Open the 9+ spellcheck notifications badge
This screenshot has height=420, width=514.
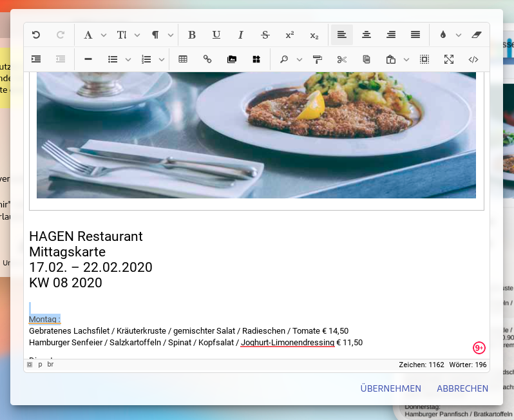479,348
